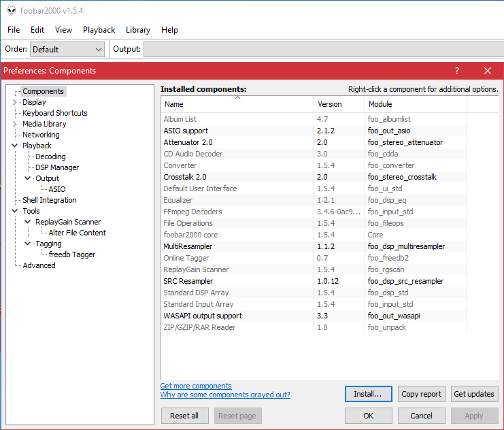Click the Cancel button
The height and width of the screenshot is (430, 504).
click(x=422, y=416)
